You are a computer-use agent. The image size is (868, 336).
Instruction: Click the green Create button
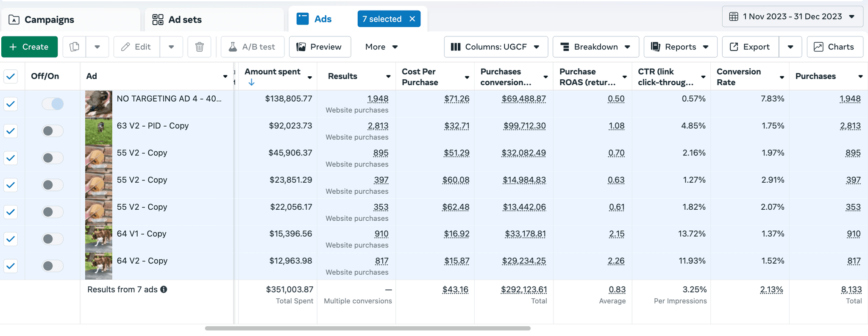point(29,47)
